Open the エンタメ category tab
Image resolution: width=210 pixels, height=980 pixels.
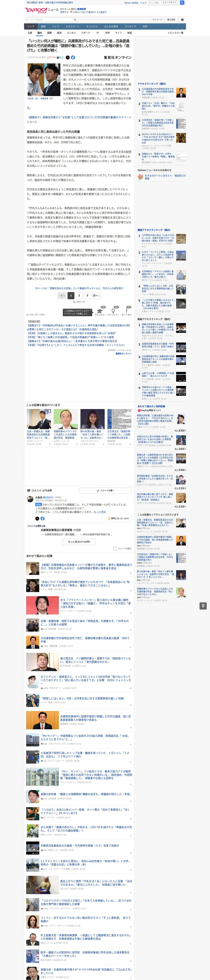point(71,33)
